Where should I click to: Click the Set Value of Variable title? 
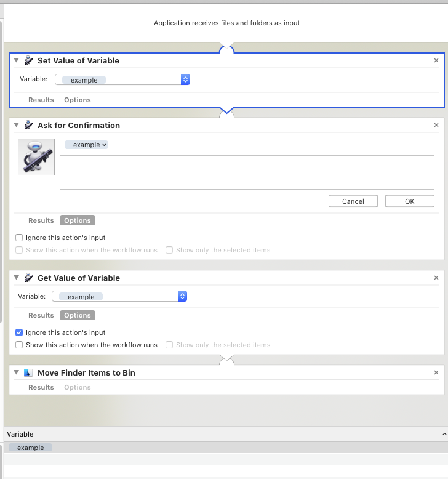79,60
